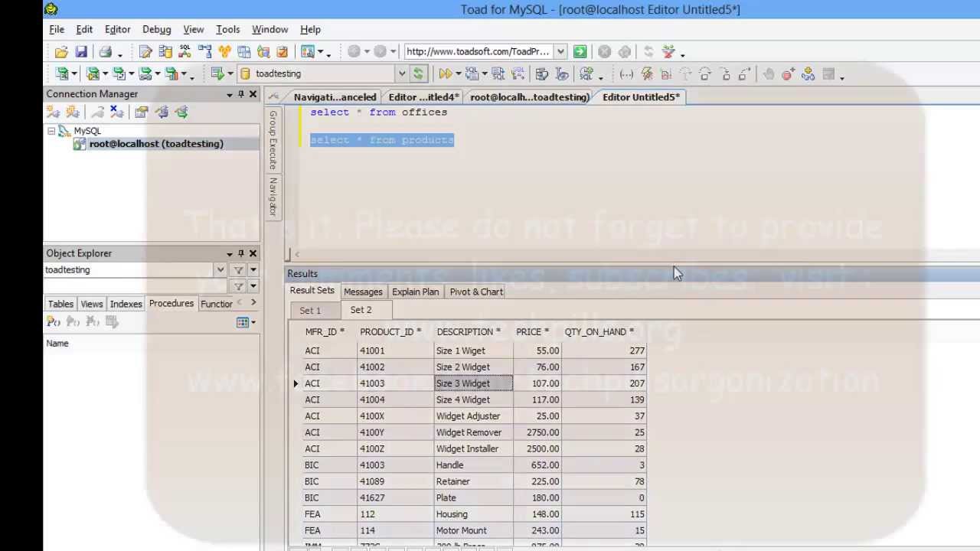Switch to the Pivot & Chart tab

476,292
